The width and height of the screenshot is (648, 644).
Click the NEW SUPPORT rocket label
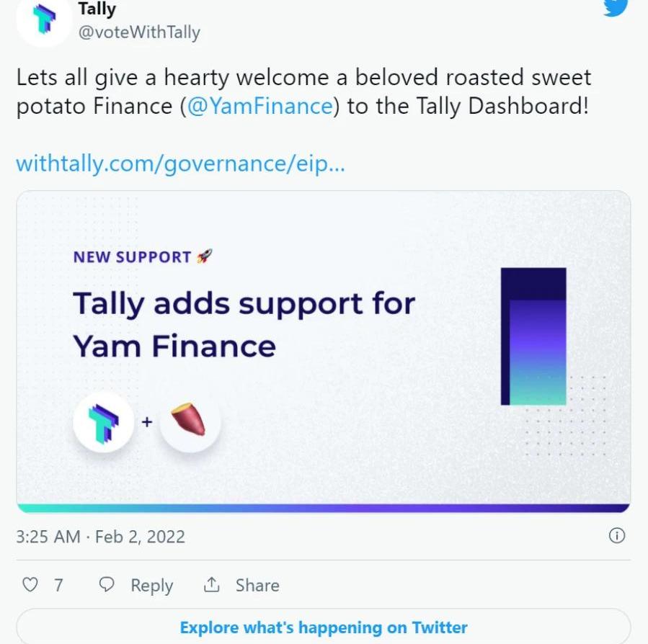coord(143,257)
